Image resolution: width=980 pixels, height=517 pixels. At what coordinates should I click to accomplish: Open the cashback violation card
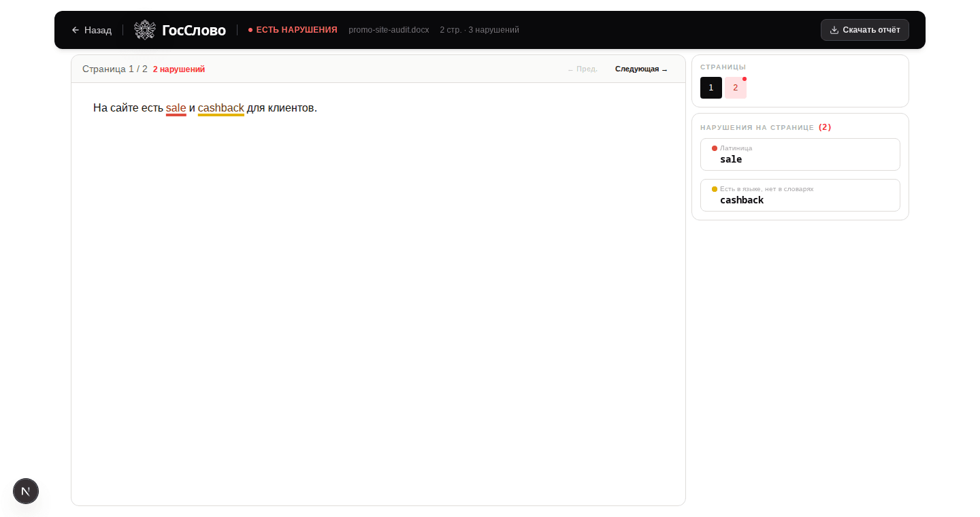tap(800, 195)
